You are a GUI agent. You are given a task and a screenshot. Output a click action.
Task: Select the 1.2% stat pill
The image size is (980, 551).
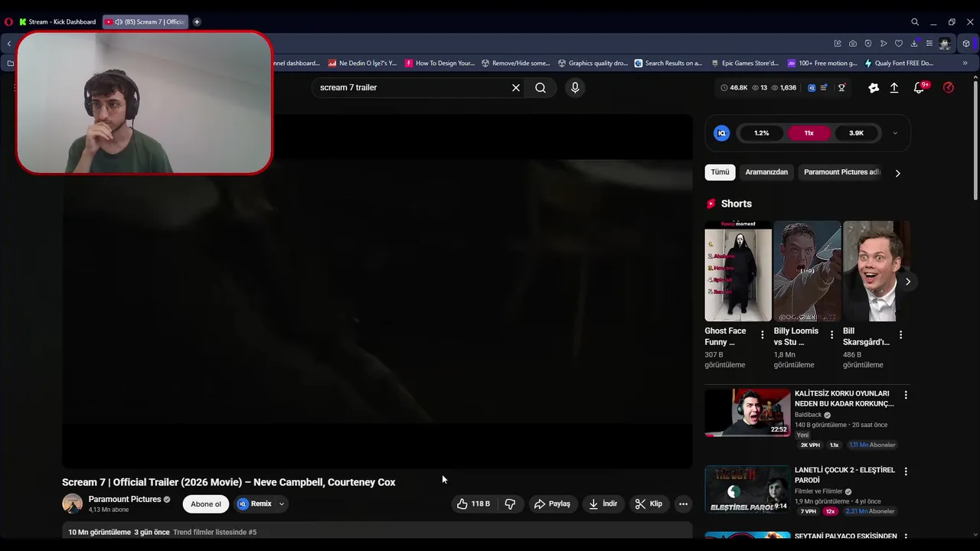[761, 133]
